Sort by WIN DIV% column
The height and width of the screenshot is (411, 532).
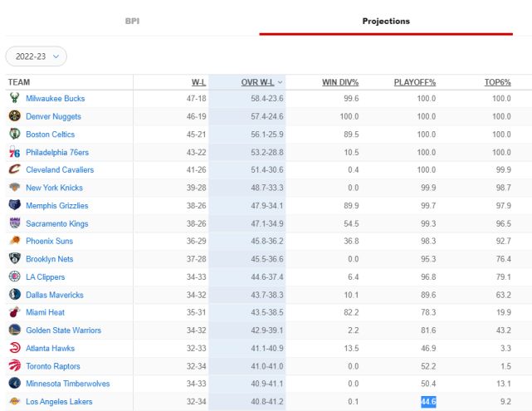[340, 82]
